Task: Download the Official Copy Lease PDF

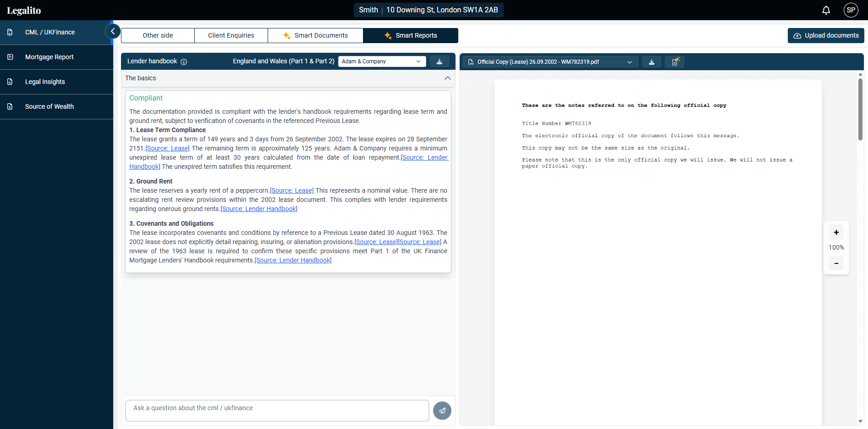Action: (x=651, y=62)
